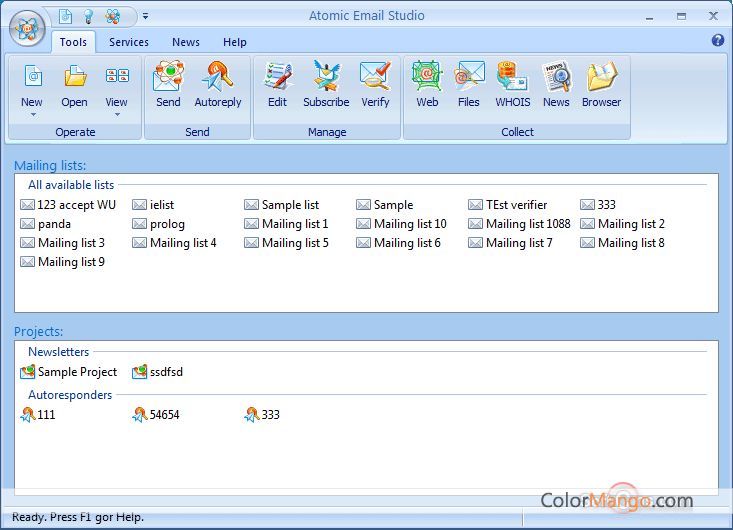
Task: Select the '333' autoresponder project
Action: [262, 415]
